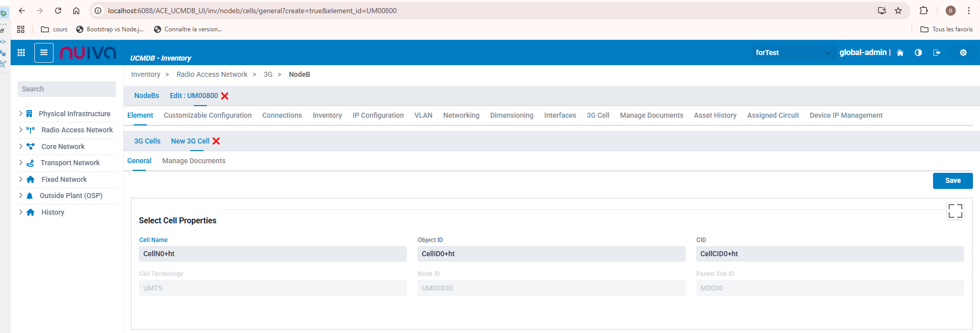Open the forTest dropdown selector

pyautogui.click(x=792, y=53)
